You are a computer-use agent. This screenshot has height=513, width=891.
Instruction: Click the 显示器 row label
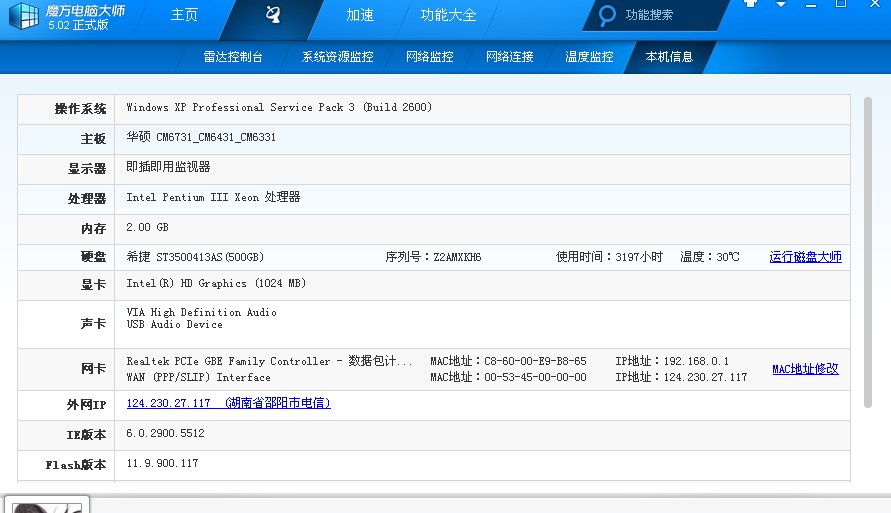[x=87, y=169]
